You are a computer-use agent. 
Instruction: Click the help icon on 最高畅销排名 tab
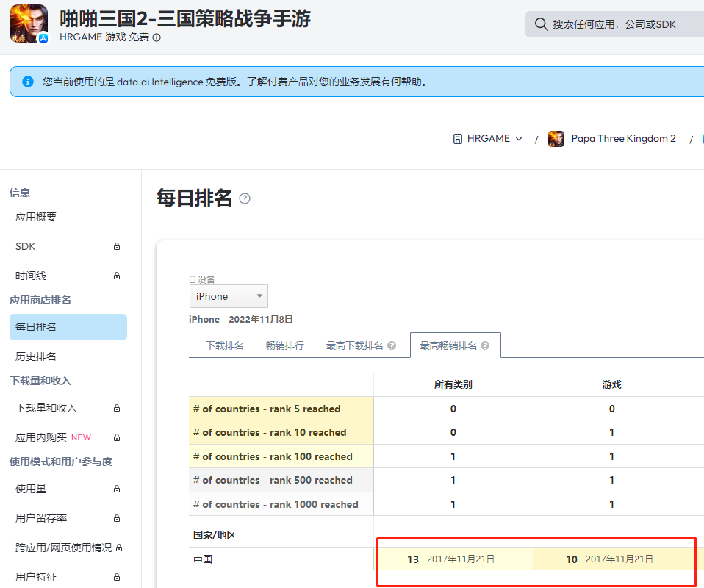click(486, 345)
